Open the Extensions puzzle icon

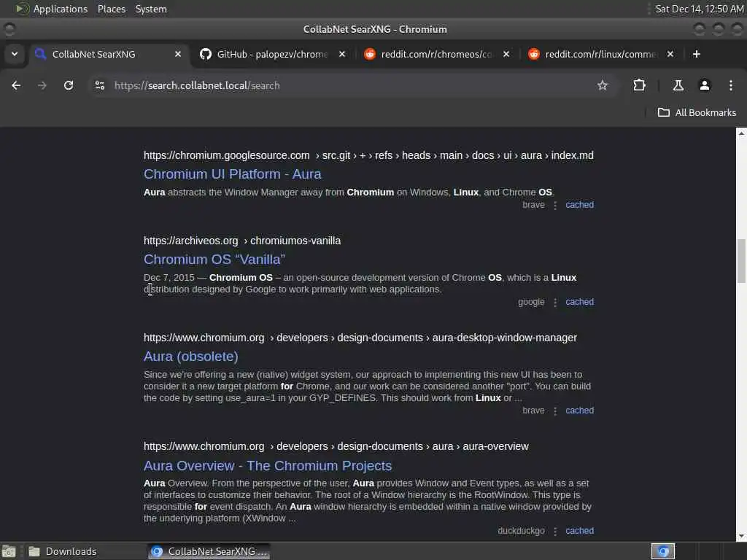[639, 85]
